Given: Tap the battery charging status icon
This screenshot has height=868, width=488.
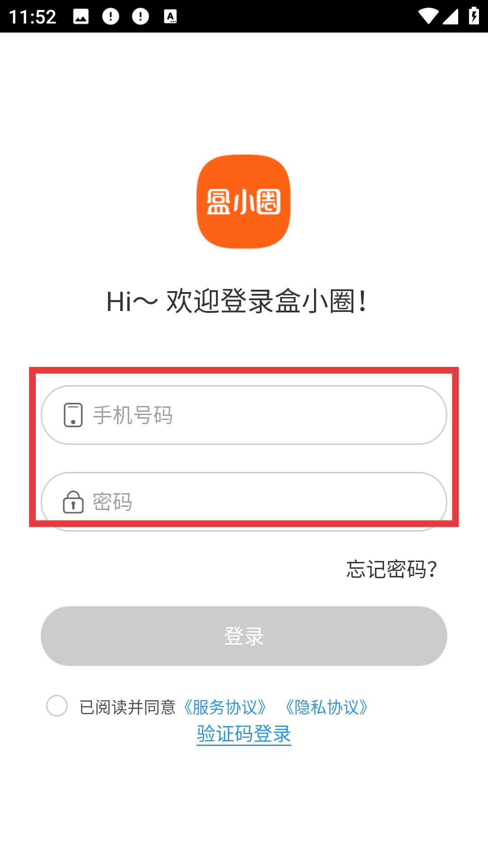Looking at the screenshot, I should [474, 16].
